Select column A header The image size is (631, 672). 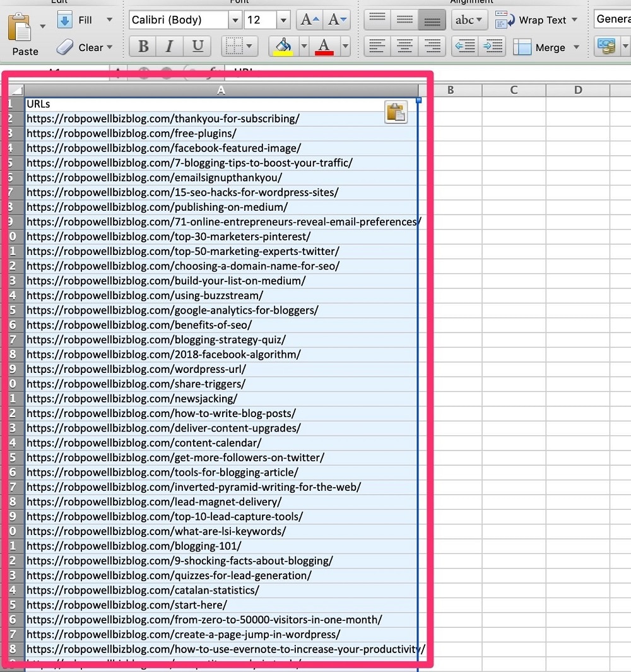point(221,90)
